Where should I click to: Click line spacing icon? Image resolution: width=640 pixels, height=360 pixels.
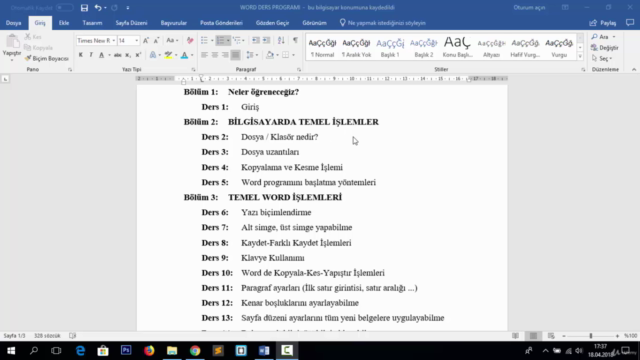pyautogui.click(x=250, y=55)
